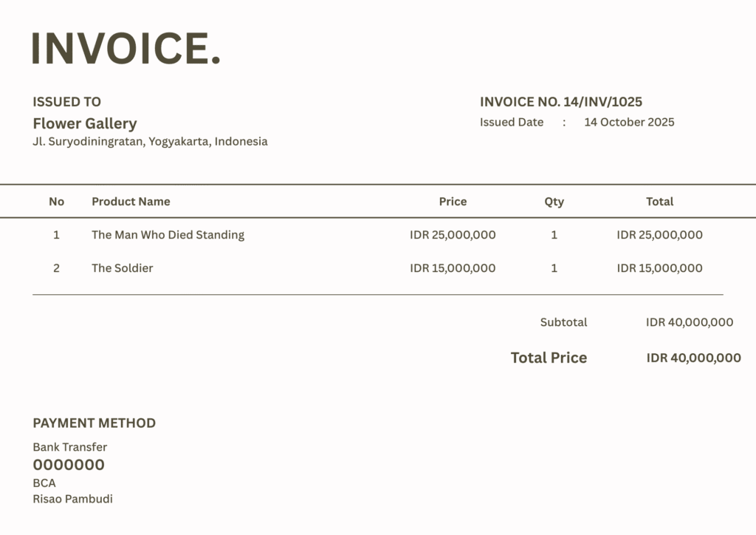Screen dimensions: 756x535
Task: Select the account holder Risao Pambudi
Action: 72,499
